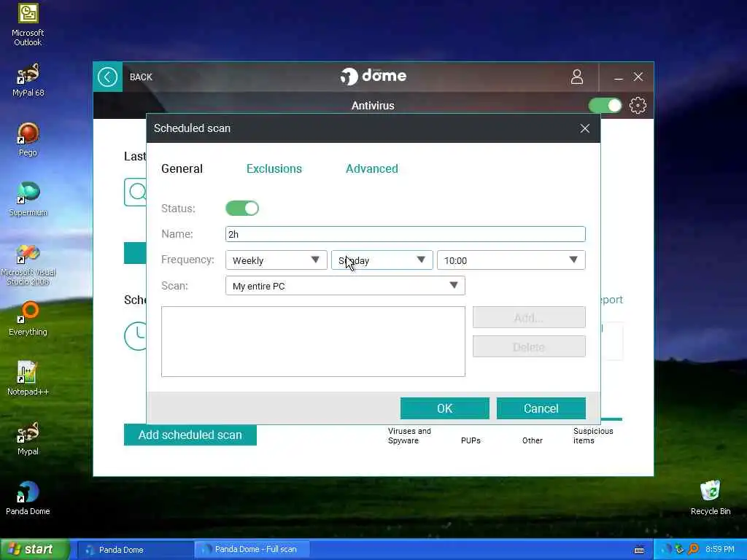
Task: Toggle the scheduled scan Status switch
Action: click(x=242, y=208)
